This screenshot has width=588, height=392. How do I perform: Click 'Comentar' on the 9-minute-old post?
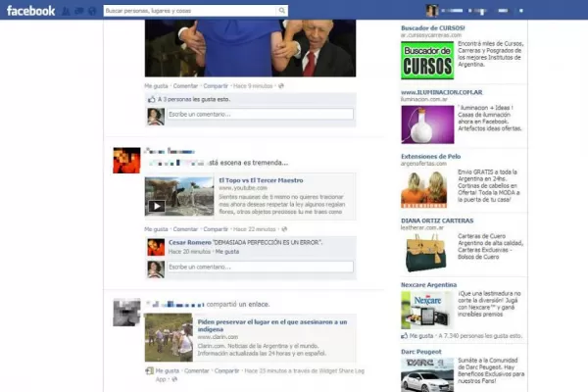point(185,86)
